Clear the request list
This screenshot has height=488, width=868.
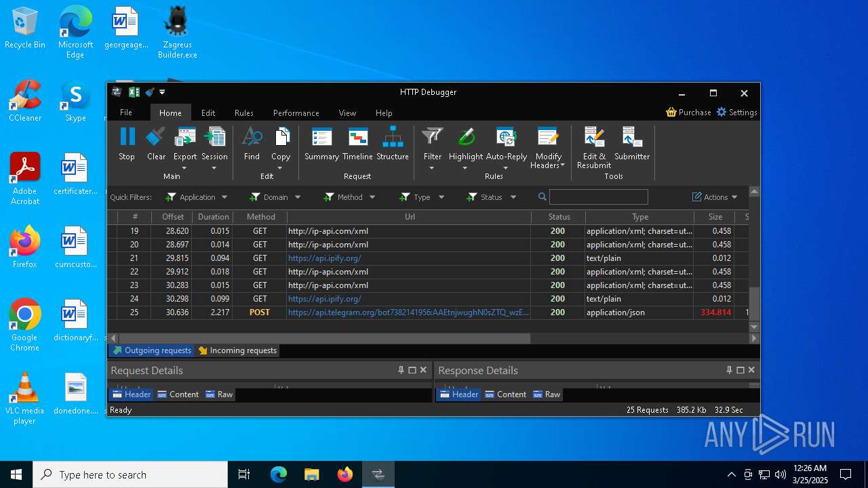[x=156, y=144]
